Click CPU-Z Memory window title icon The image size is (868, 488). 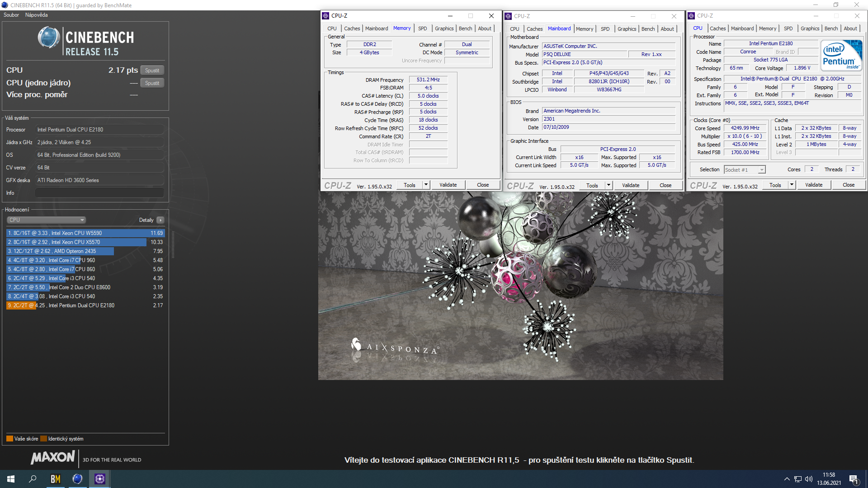325,16
